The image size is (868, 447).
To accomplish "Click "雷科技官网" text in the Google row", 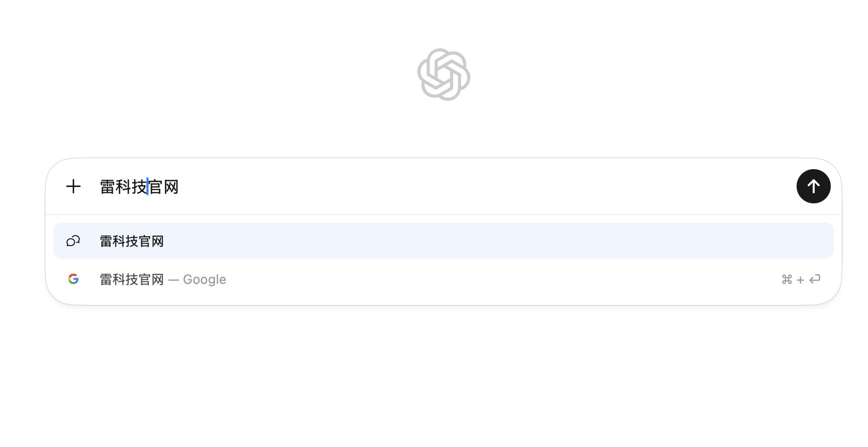I will coord(132,279).
